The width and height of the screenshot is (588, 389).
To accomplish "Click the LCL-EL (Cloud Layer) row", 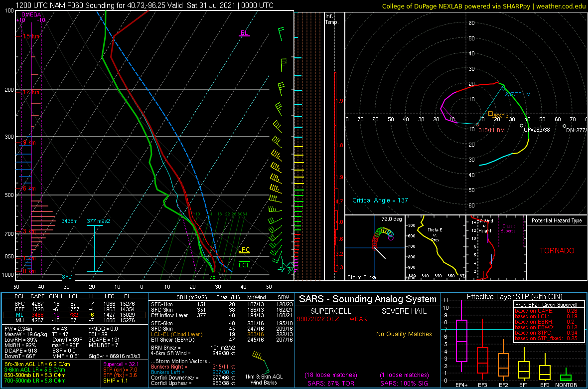I will [222, 334].
